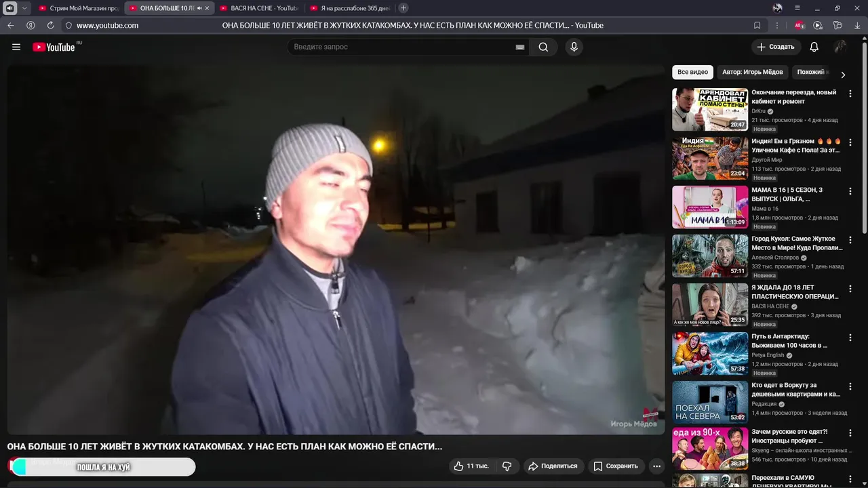
Task: Switch to "Я на расслабоне 365 дней" tab
Action: (x=349, y=8)
